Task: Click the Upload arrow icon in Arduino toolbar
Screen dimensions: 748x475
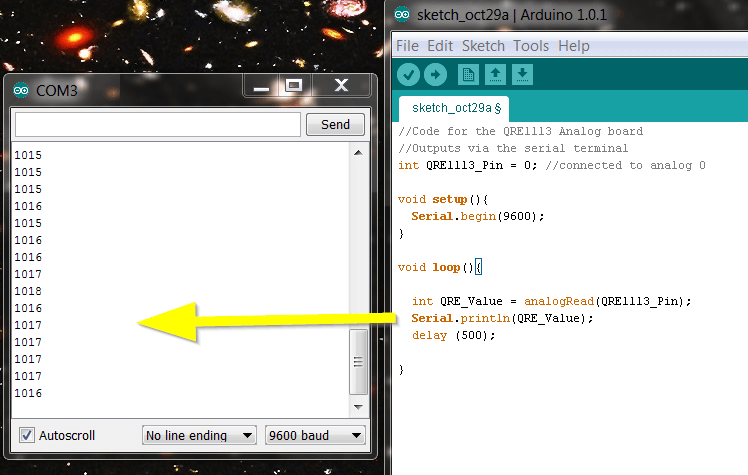Action: tap(436, 75)
